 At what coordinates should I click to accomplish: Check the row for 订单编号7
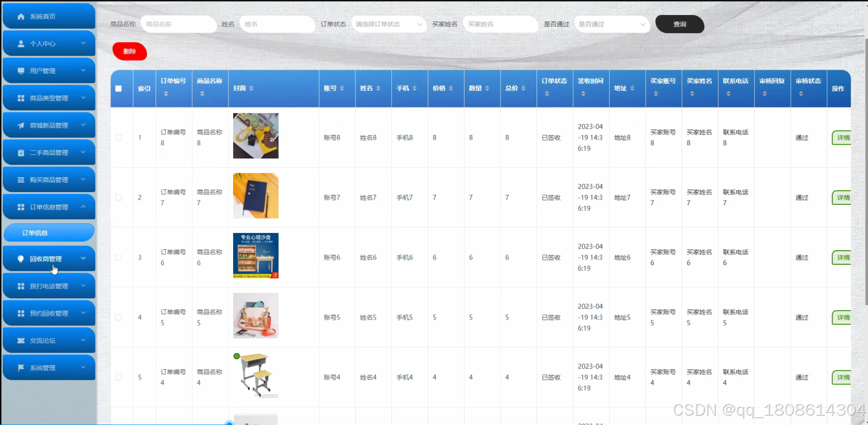[x=118, y=198]
